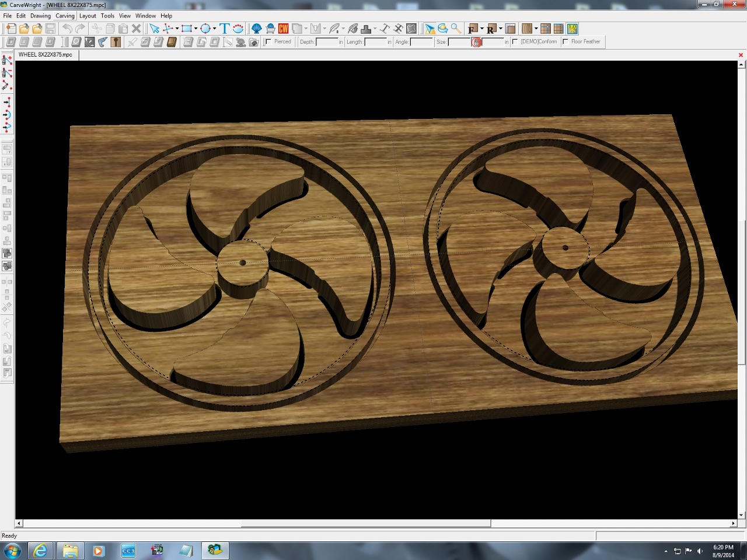Click the new project icon

11,29
